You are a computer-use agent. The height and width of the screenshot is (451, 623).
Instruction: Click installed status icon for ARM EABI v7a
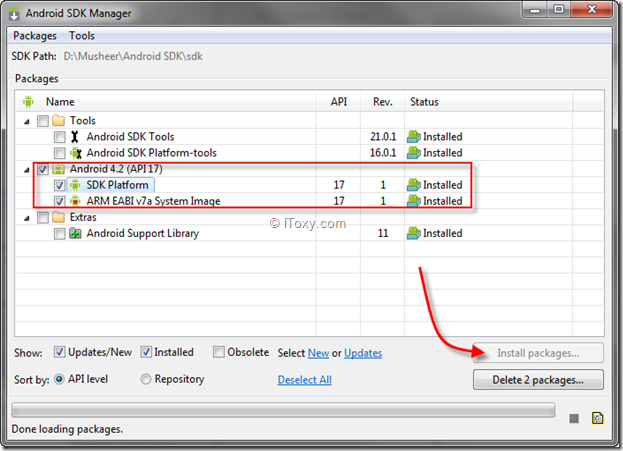[414, 201]
